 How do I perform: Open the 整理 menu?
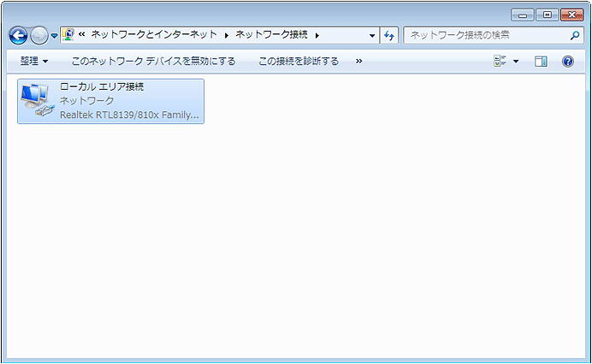tap(34, 62)
